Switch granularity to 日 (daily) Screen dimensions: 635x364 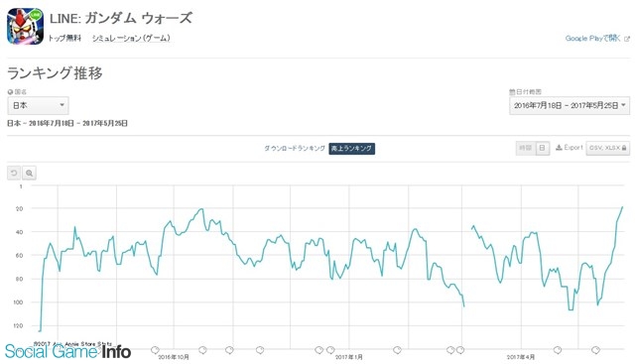point(543,148)
